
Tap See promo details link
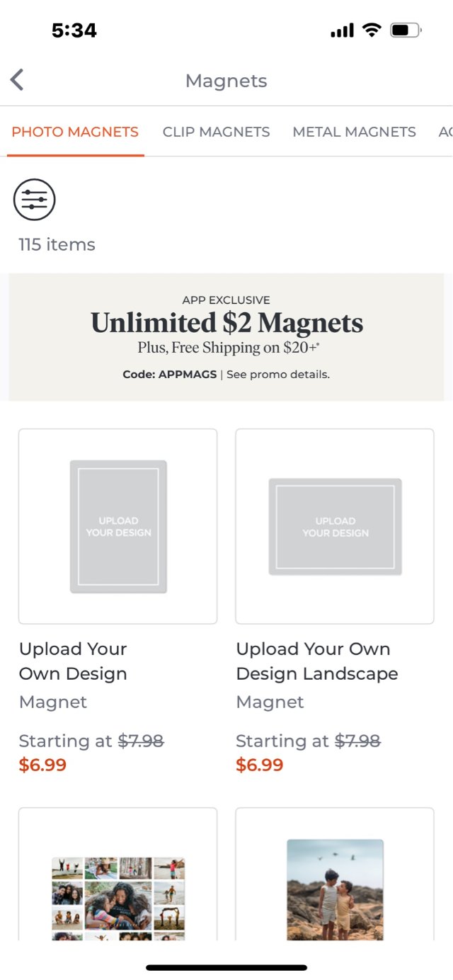click(278, 374)
